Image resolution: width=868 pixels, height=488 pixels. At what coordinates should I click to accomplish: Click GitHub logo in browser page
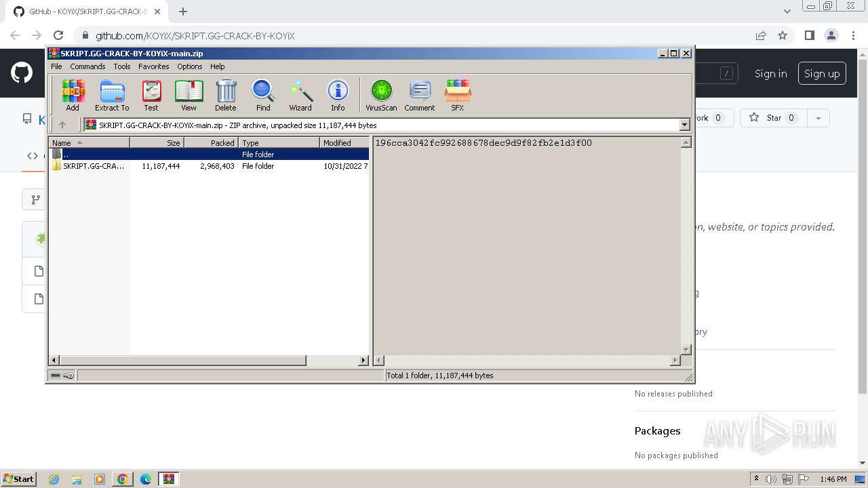tap(22, 73)
